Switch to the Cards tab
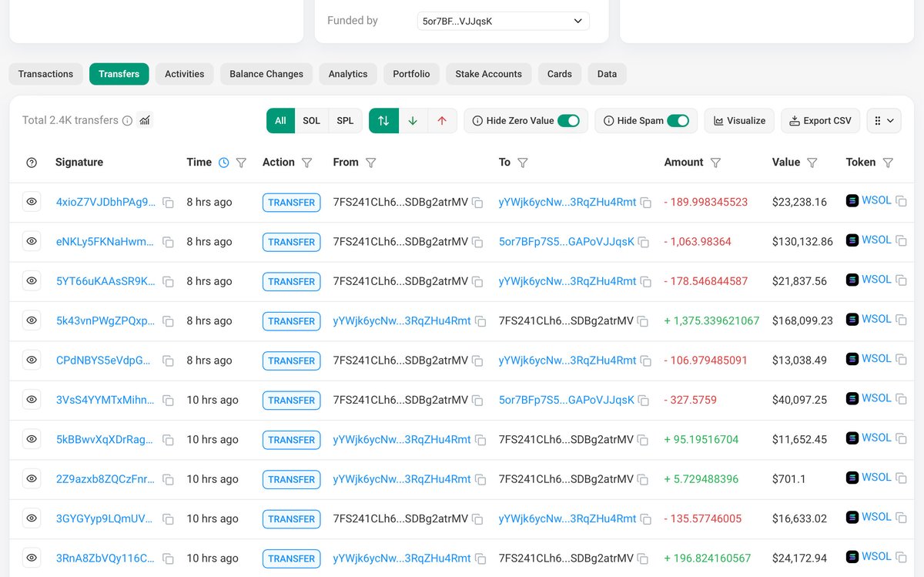The width and height of the screenshot is (924, 577). (560, 74)
